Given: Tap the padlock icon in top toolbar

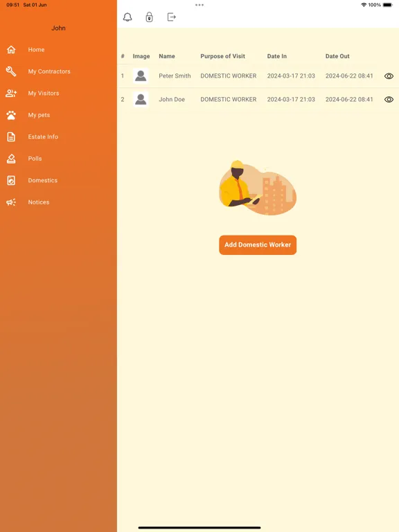Looking at the screenshot, I should pos(150,17).
